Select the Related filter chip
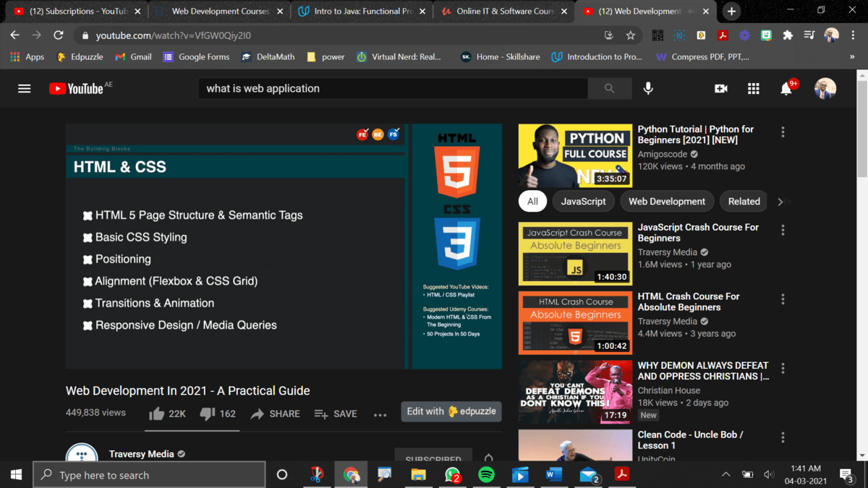The width and height of the screenshot is (868, 488). tap(744, 201)
